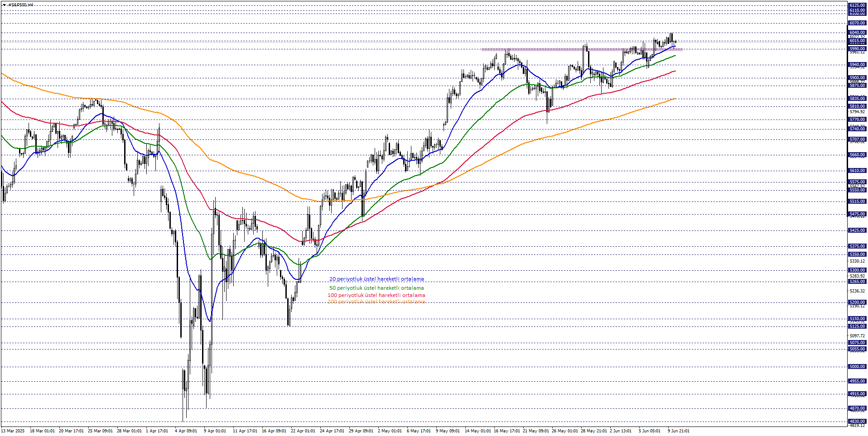This screenshot has width=868, height=436.
Task: Click the 5000.00 price level label
Action: click(x=857, y=367)
